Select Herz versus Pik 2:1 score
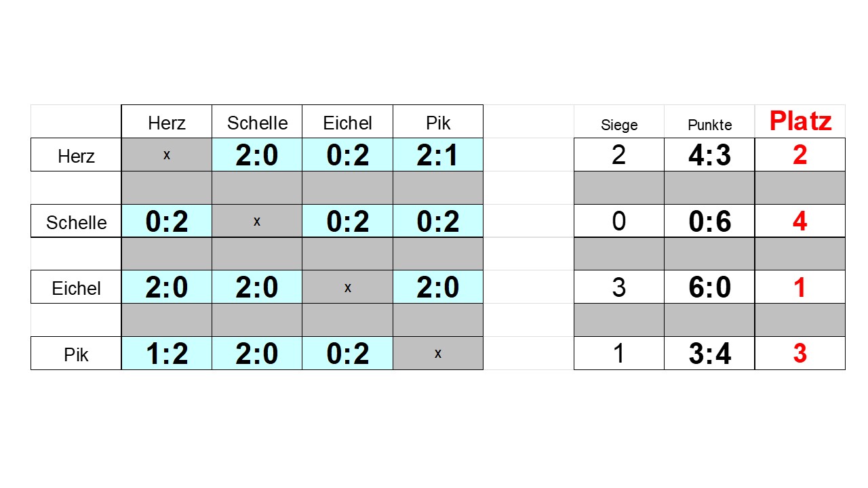This screenshot has height=488, width=868. click(438, 155)
